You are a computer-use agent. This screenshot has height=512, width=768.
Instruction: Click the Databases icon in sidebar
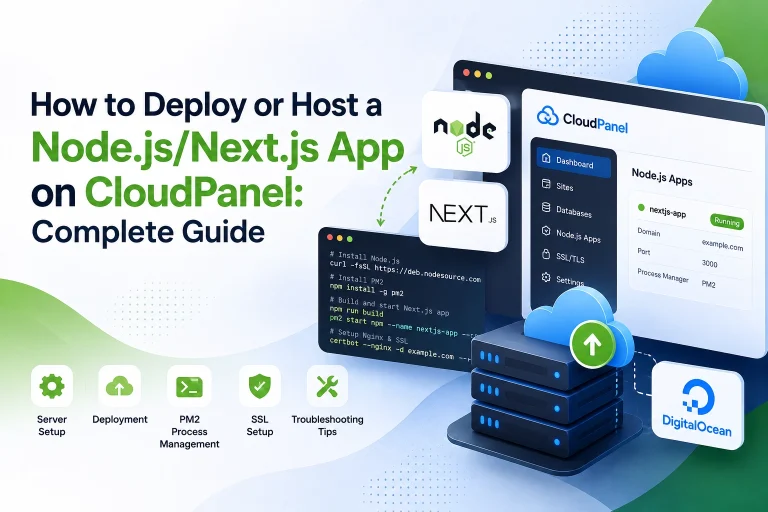(x=546, y=207)
